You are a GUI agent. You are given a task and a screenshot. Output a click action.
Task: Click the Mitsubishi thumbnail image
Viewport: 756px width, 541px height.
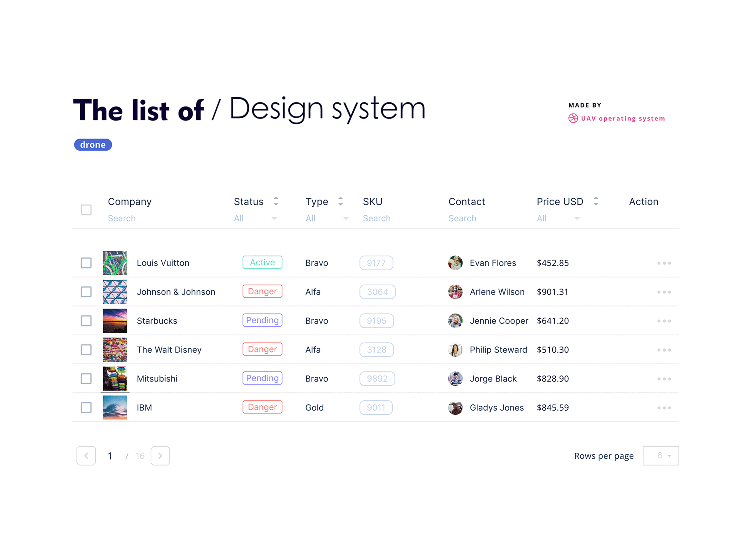(115, 379)
